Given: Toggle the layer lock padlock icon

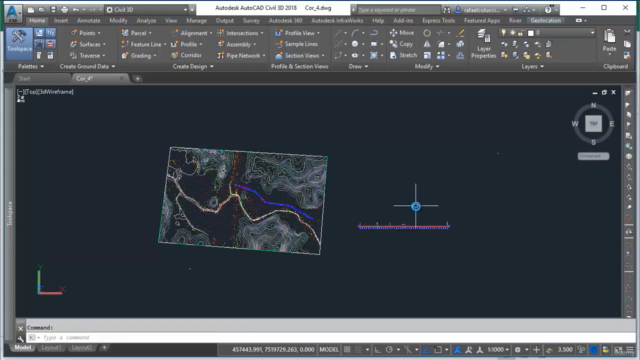Looking at the screenshot, I should pyautogui.click(x=521, y=33).
